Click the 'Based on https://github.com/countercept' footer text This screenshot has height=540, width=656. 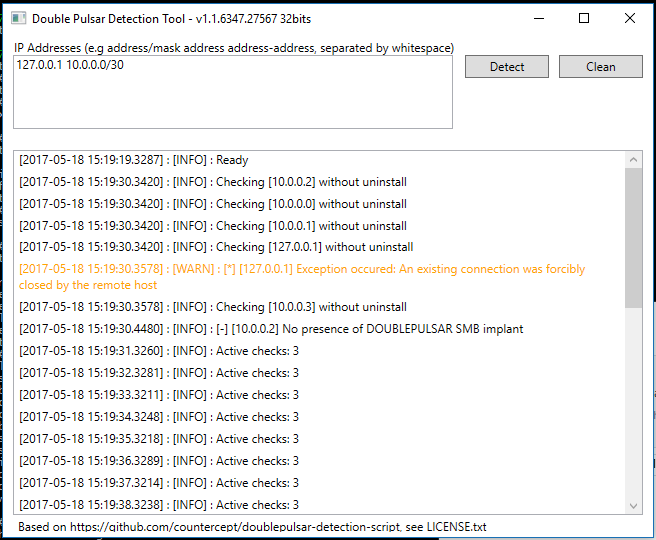(252, 527)
